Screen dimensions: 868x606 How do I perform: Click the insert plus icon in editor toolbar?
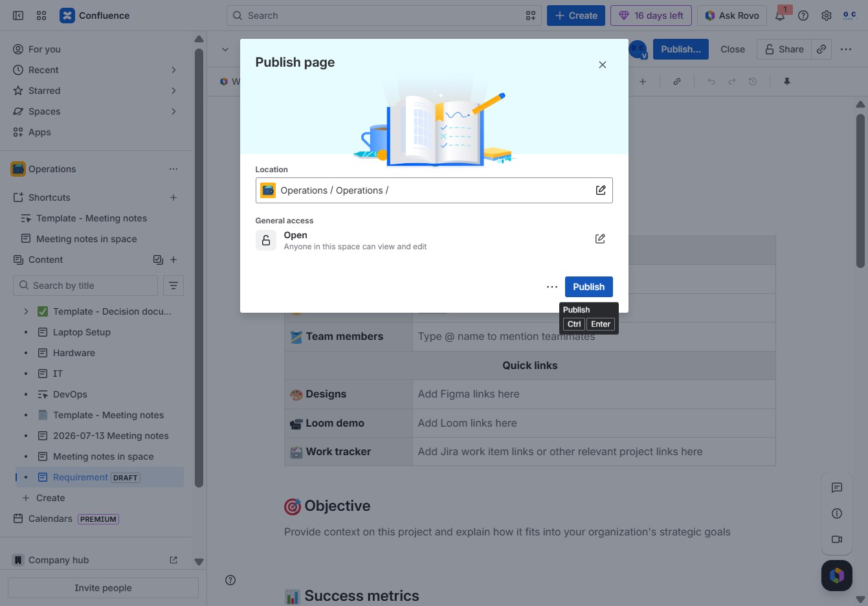point(643,82)
